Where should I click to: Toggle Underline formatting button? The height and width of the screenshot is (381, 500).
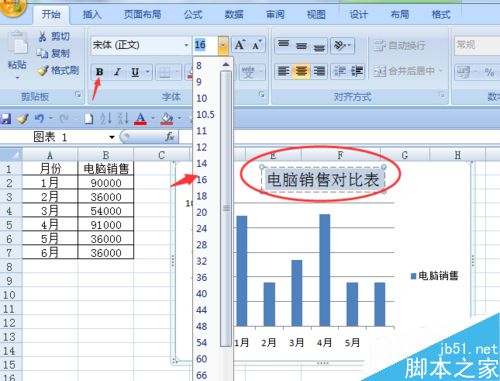(135, 72)
